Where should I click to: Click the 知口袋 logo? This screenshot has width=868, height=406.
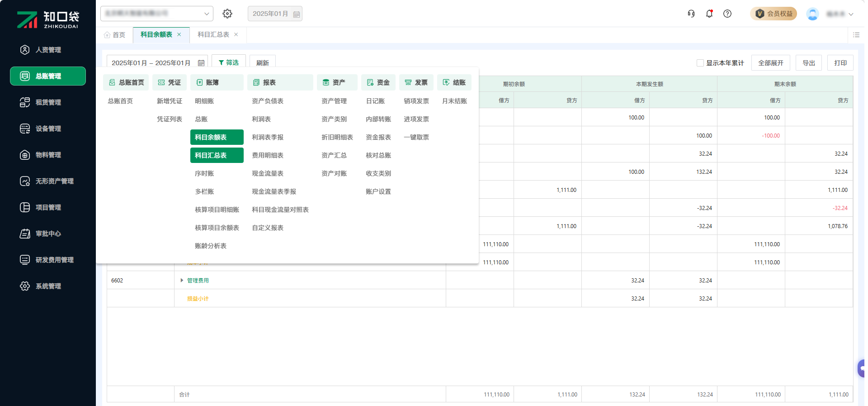coord(48,20)
